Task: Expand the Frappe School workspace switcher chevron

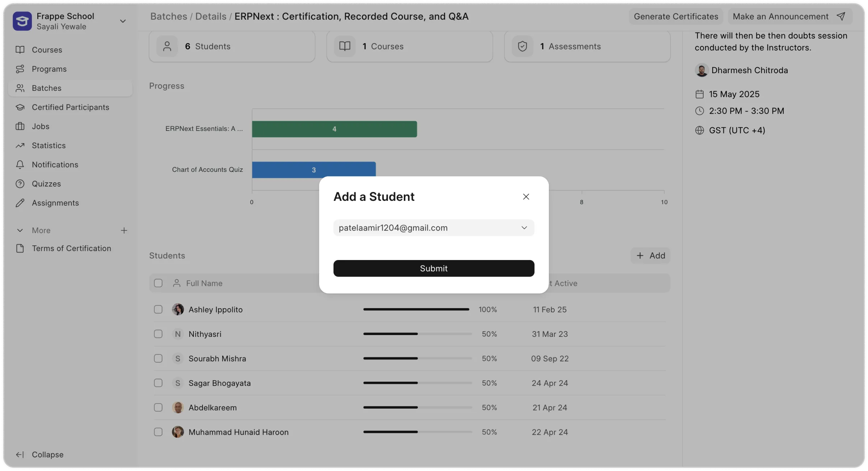Action: pos(122,21)
